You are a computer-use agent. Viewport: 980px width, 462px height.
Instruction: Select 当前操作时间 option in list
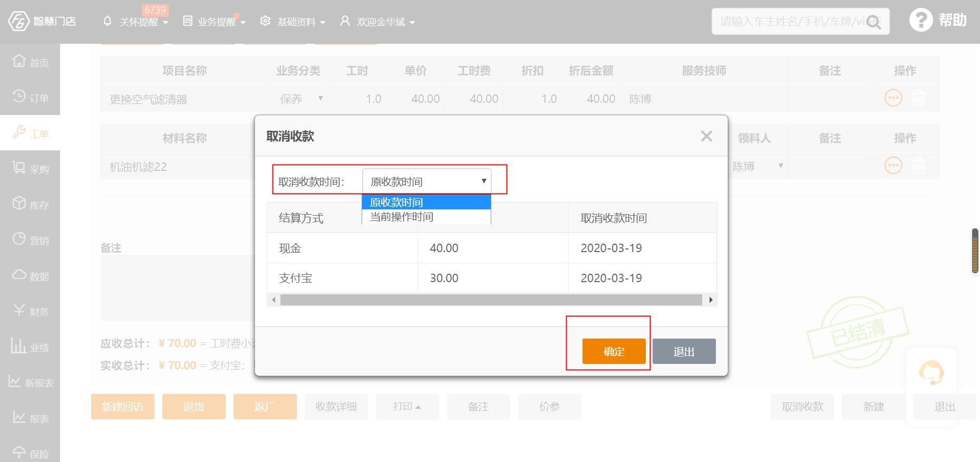tap(426, 217)
